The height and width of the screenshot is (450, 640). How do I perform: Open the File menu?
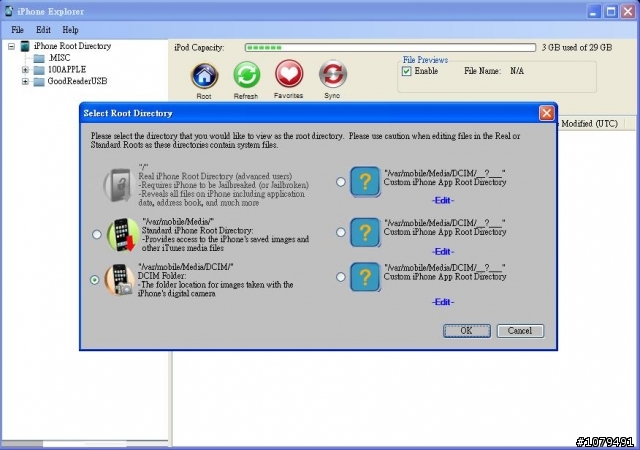(17, 30)
